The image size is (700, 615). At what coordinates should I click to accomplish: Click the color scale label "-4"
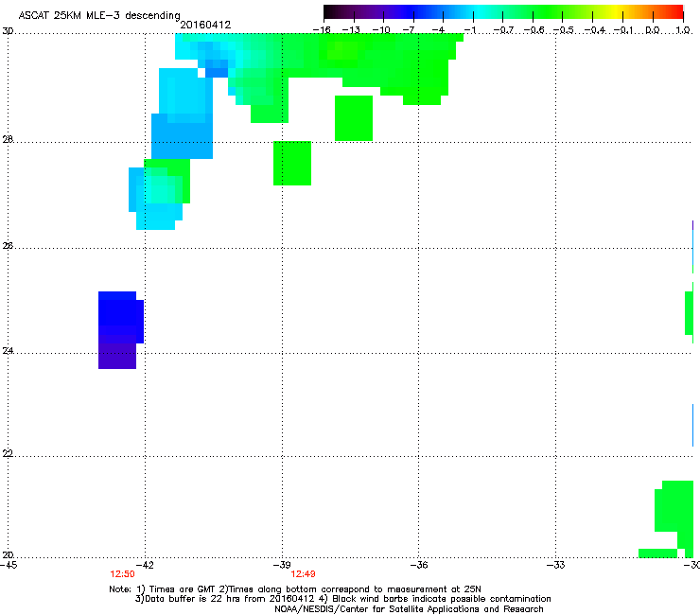tap(440, 30)
